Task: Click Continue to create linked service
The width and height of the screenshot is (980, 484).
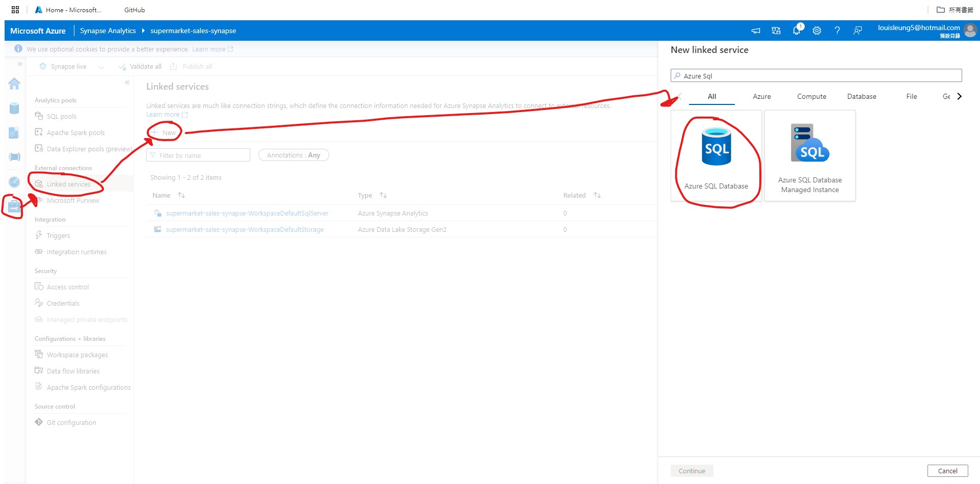Action: (691, 470)
